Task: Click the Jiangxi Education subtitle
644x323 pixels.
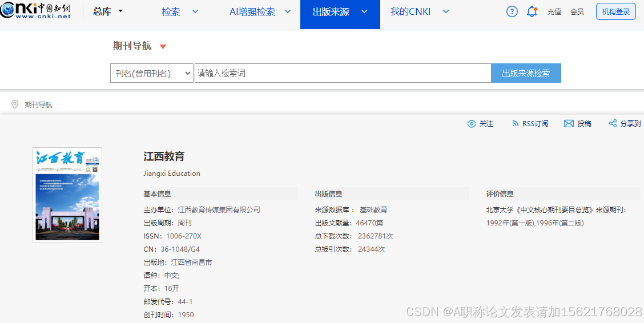Action: 172,173
